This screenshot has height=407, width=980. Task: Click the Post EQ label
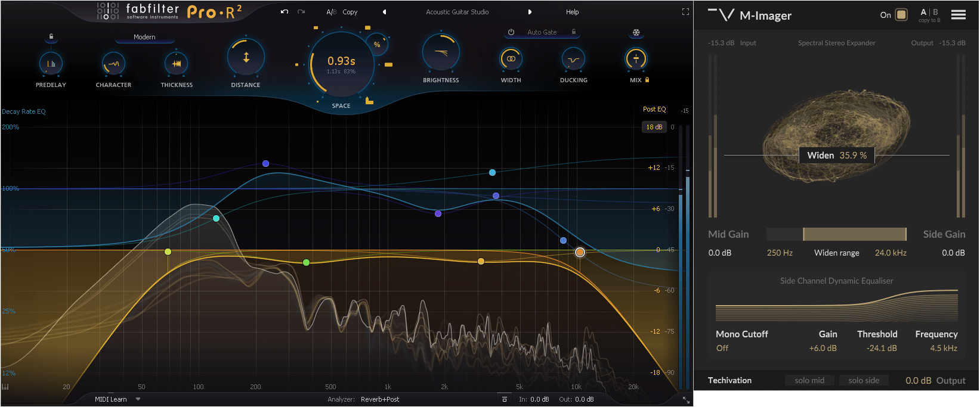point(654,109)
